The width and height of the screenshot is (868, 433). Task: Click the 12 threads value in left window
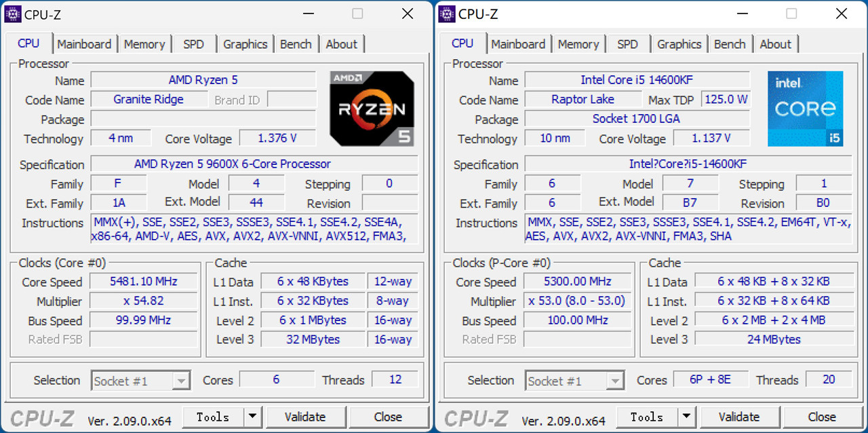pyautogui.click(x=395, y=379)
